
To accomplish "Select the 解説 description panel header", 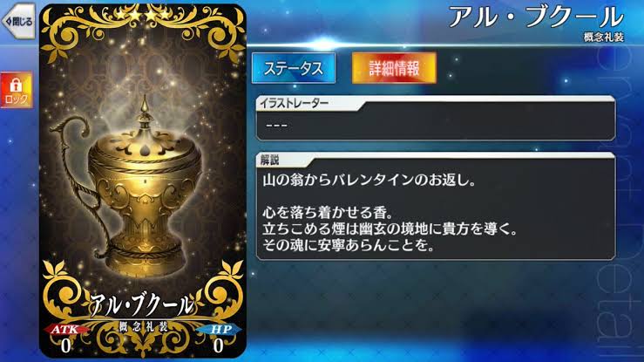I will click(270, 161).
